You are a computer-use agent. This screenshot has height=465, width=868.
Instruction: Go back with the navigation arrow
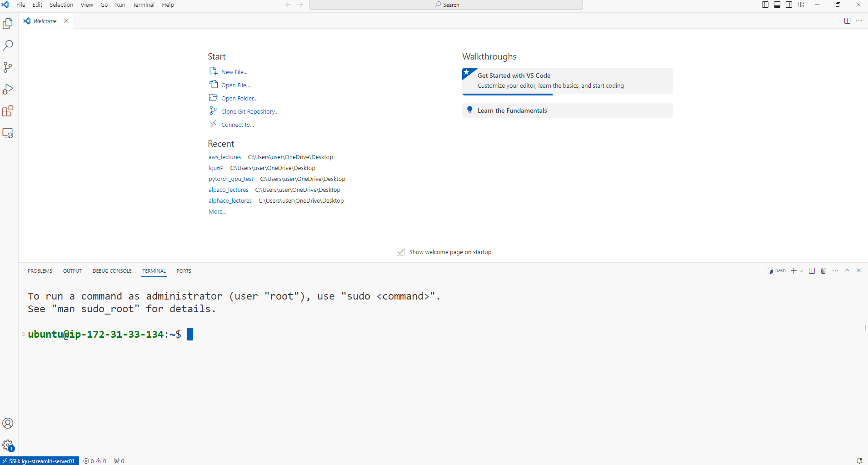288,5
